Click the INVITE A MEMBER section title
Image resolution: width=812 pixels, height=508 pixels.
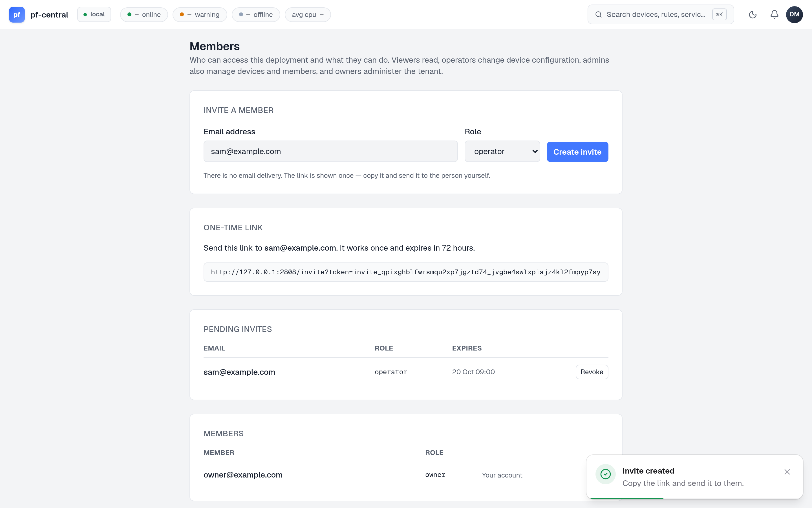tap(238, 110)
